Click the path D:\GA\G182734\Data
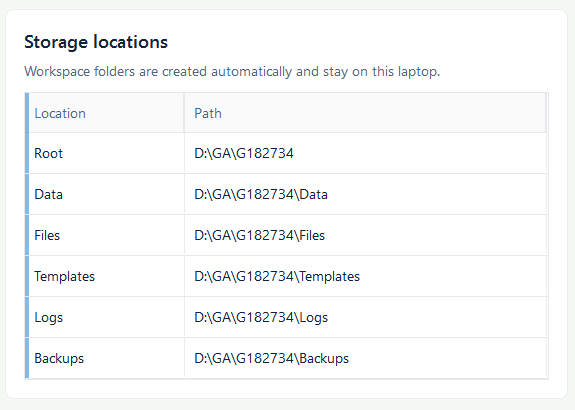 coord(261,194)
